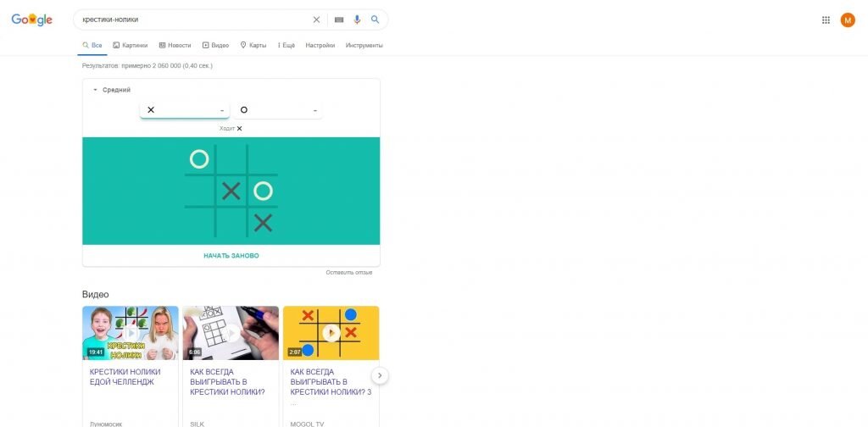Open the 19:41 food challenge video thumbnail
The width and height of the screenshot is (868, 427).
point(131,333)
